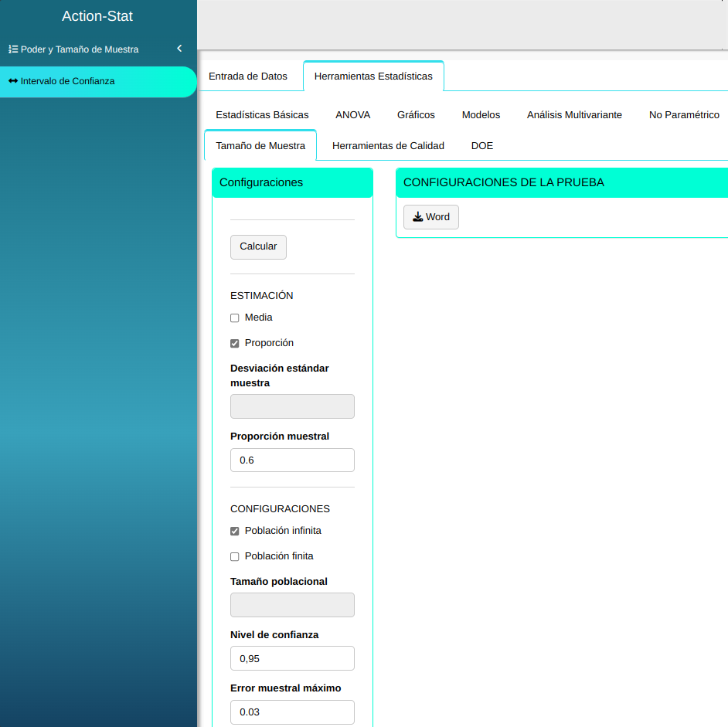Select the ANOVA tab
The image size is (728, 727).
pos(352,115)
